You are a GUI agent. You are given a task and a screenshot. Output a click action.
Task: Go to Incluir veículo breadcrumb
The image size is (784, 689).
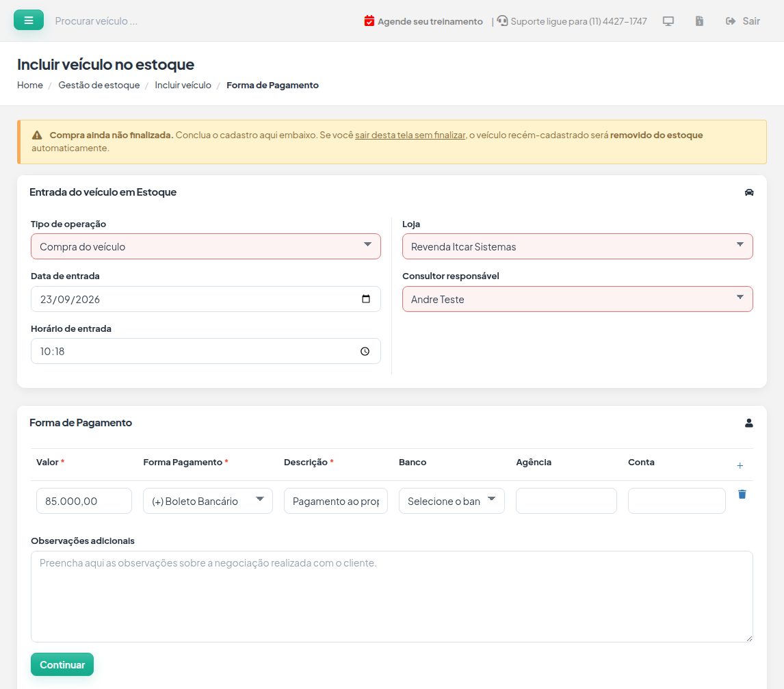[183, 85]
